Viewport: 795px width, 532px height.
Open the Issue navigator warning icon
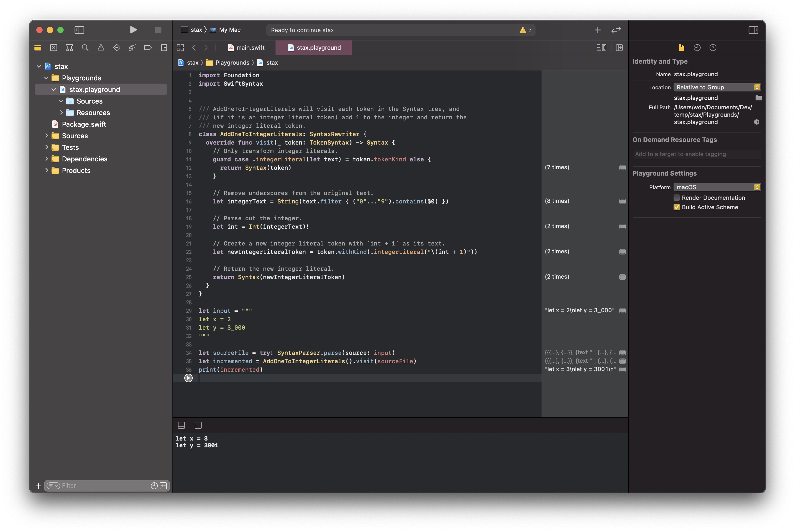click(x=101, y=48)
